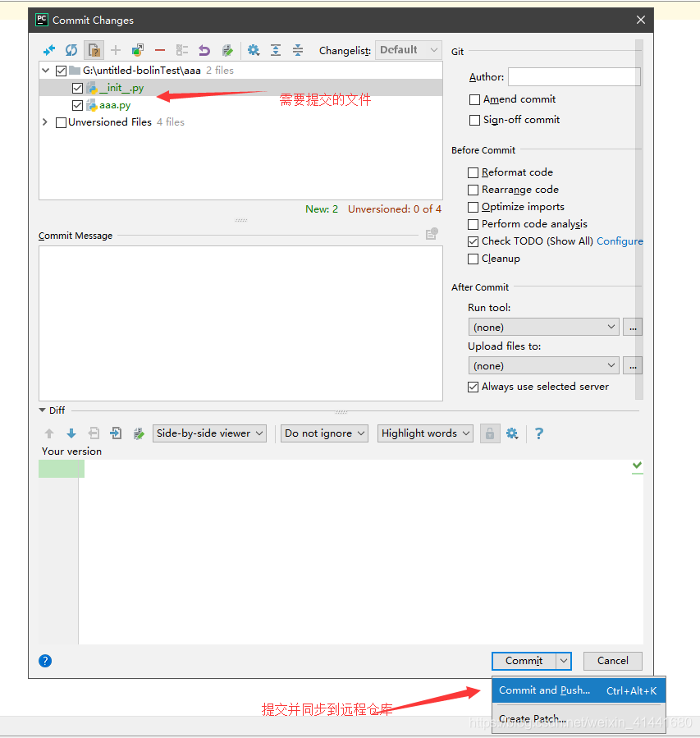Image resolution: width=700 pixels, height=738 pixels.
Task: Select Create Patch menu item
Action: click(x=579, y=719)
